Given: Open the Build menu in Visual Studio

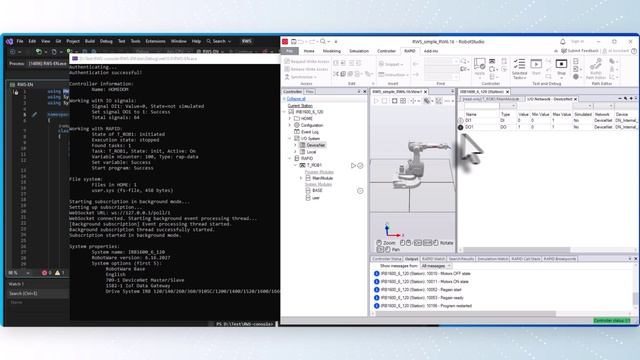Looking at the screenshot, I should pos(90,41).
